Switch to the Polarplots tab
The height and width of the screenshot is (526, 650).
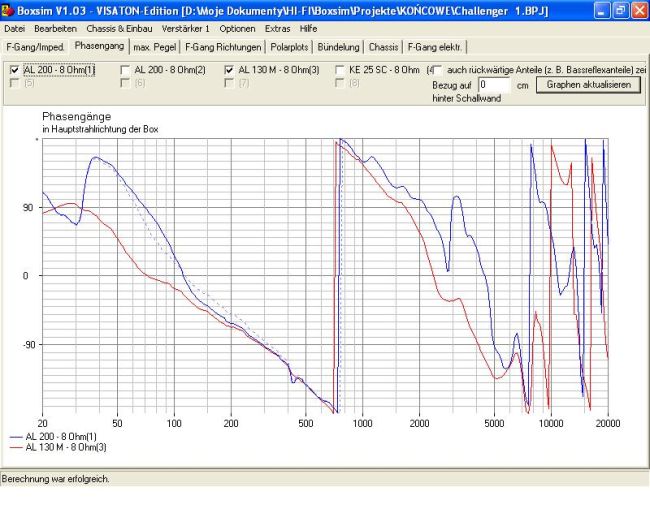tap(289, 47)
